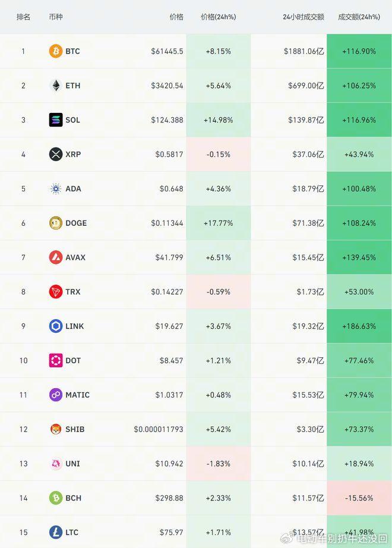Click the LINK Chainlink hexagon icon

tap(56, 326)
